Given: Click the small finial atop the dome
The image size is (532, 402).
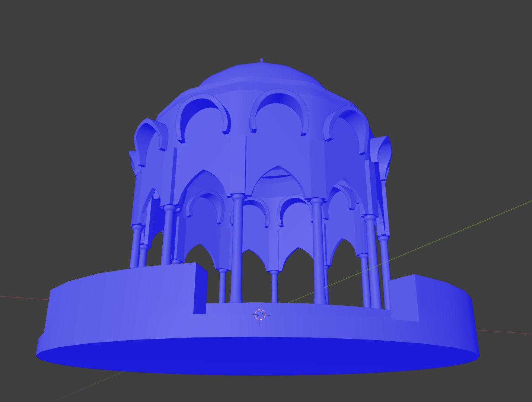Looking at the screenshot, I should (x=262, y=60).
